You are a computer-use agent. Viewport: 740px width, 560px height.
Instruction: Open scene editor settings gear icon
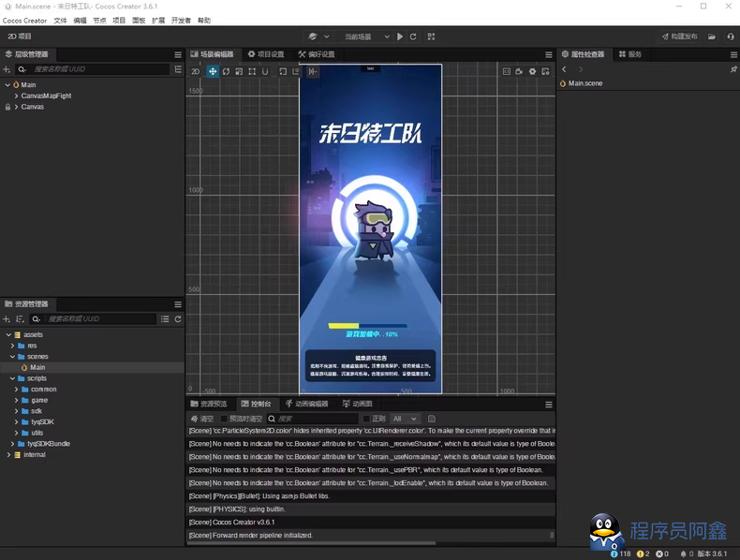pos(532,71)
